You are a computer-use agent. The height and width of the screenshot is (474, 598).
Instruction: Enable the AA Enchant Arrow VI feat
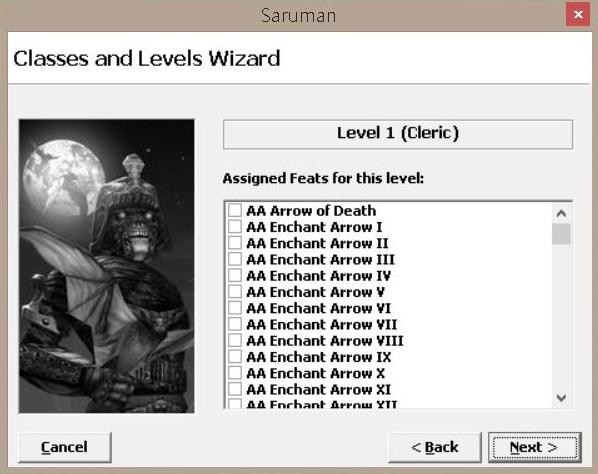click(x=235, y=308)
